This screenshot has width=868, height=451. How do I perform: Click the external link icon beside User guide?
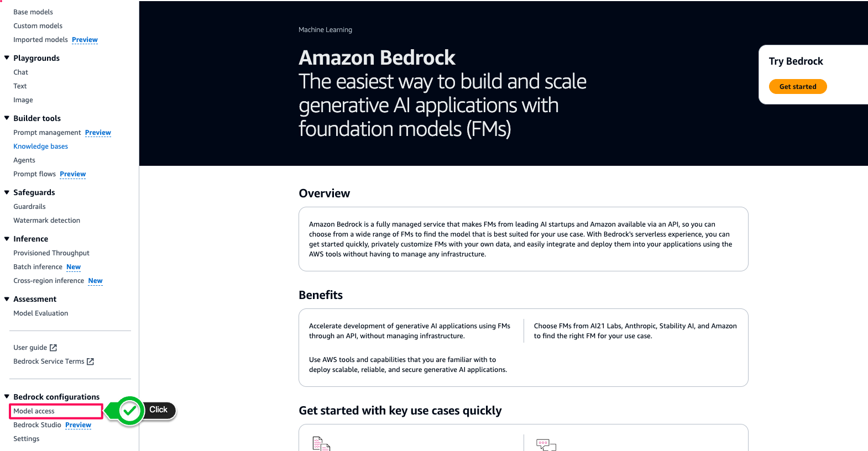coord(53,348)
